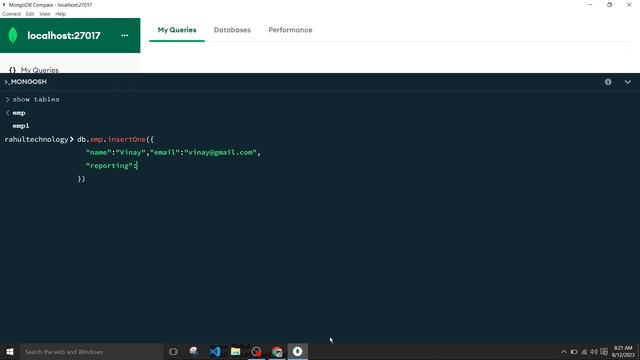
Task: Click the localhost:27017 connection title
Action: [x=64, y=36]
